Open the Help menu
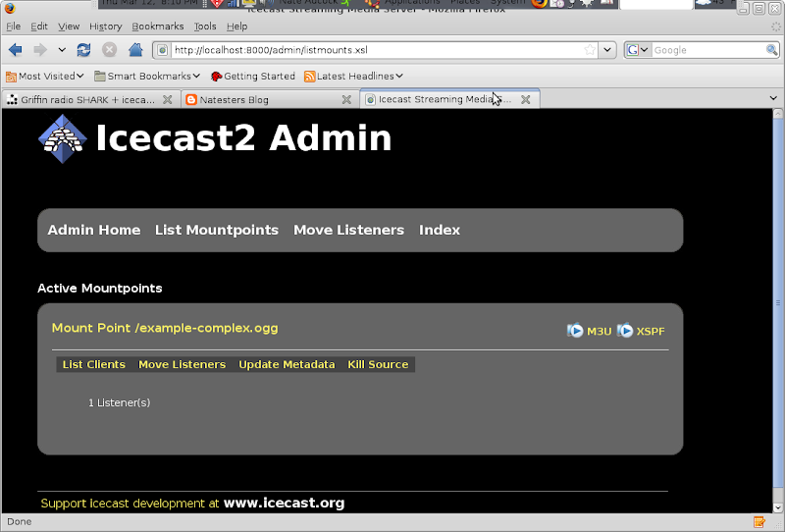785x532 pixels. point(236,27)
